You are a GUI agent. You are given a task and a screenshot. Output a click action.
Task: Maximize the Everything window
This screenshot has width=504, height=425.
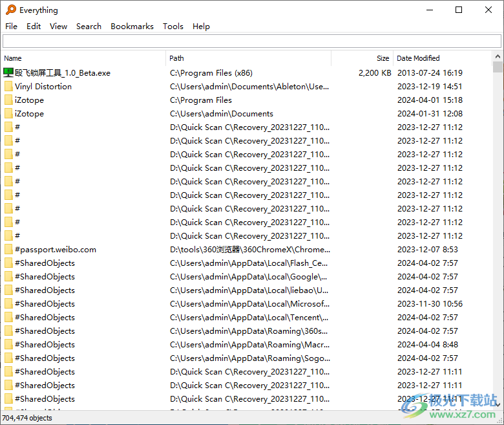tap(459, 10)
